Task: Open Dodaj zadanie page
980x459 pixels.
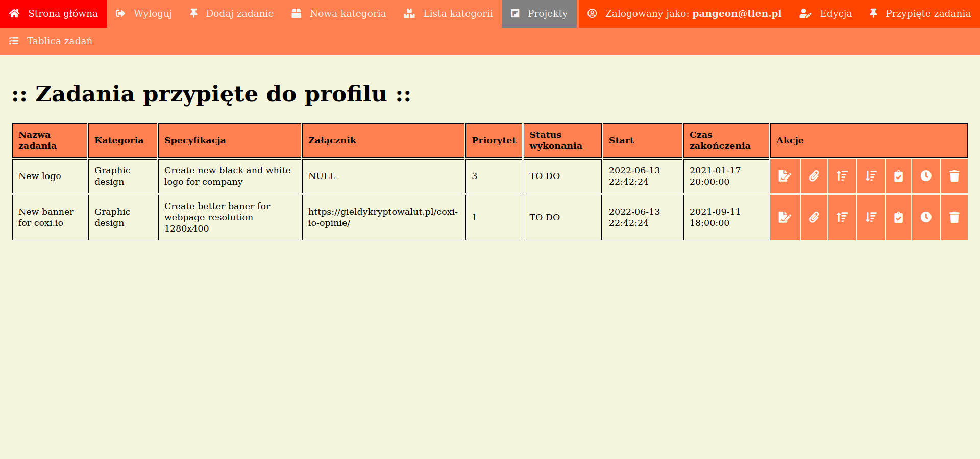Action: (232, 14)
